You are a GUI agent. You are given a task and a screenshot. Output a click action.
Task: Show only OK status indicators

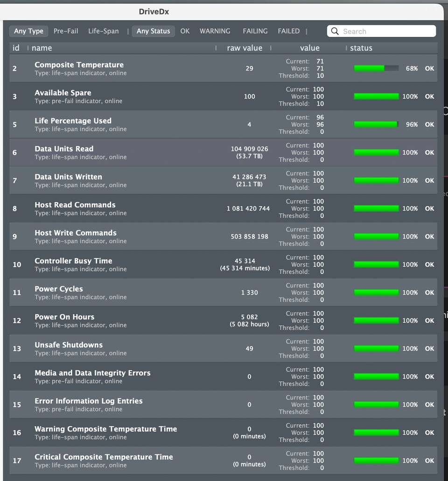click(x=185, y=31)
